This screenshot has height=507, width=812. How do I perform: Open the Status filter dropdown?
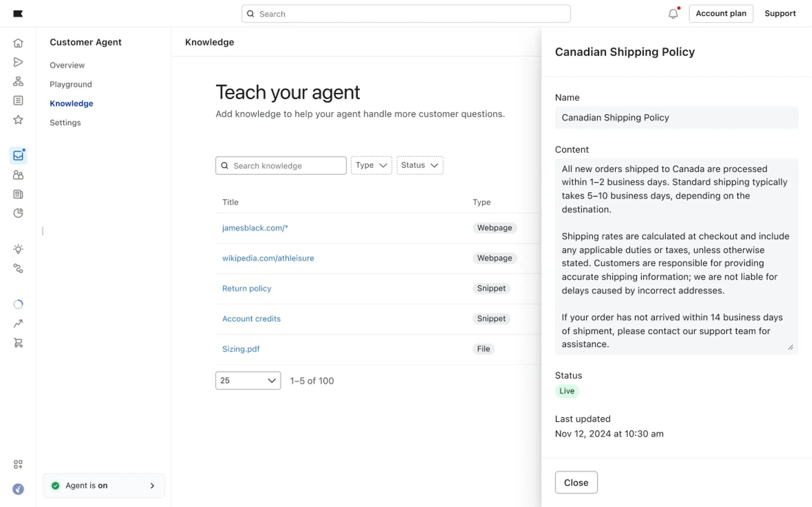tap(419, 165)
